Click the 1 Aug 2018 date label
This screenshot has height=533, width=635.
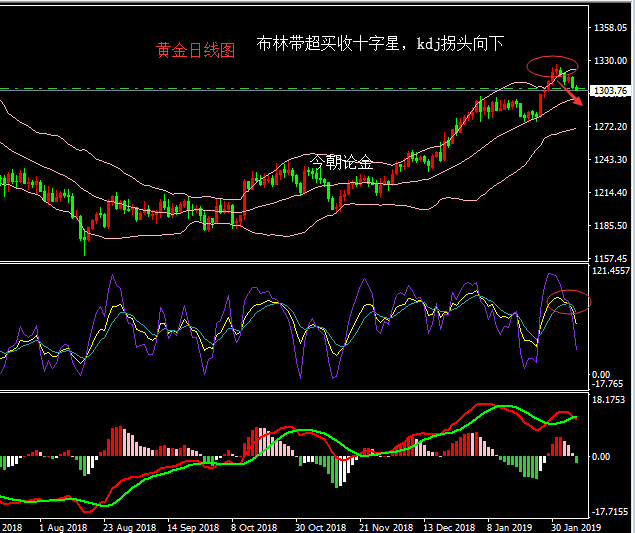coord(63,527)
